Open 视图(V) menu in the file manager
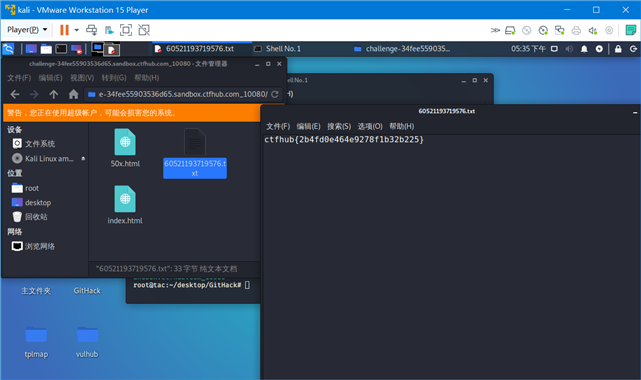The width and height of the screenshot is (641, 380). coord(82,78)
